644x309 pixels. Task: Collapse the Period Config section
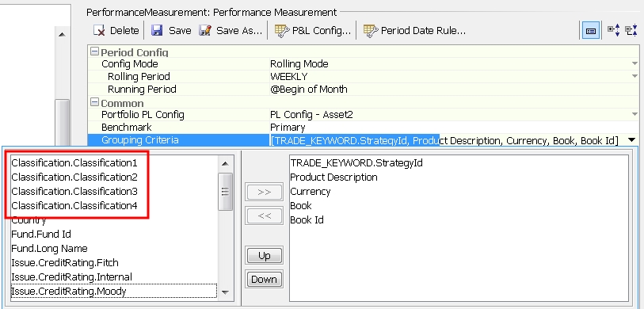pyautogui.click(x=95, y=51)
